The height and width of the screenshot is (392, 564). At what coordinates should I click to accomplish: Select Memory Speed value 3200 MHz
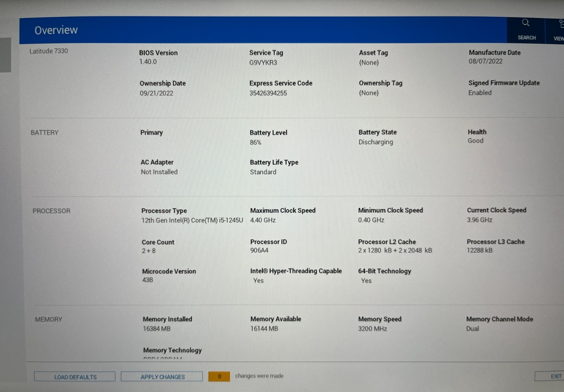click(372, 329)
